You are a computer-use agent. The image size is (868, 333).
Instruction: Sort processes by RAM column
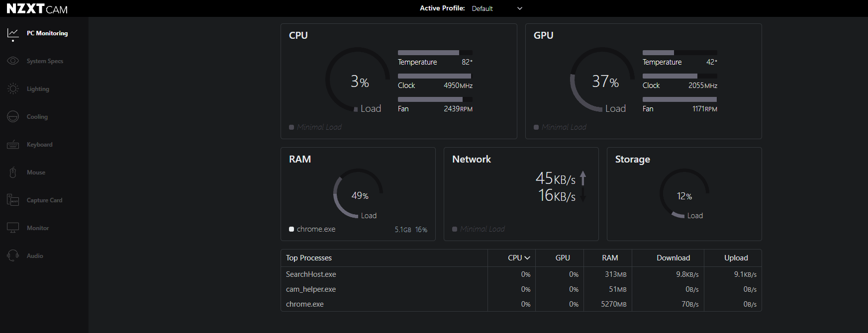coord(610,258)
